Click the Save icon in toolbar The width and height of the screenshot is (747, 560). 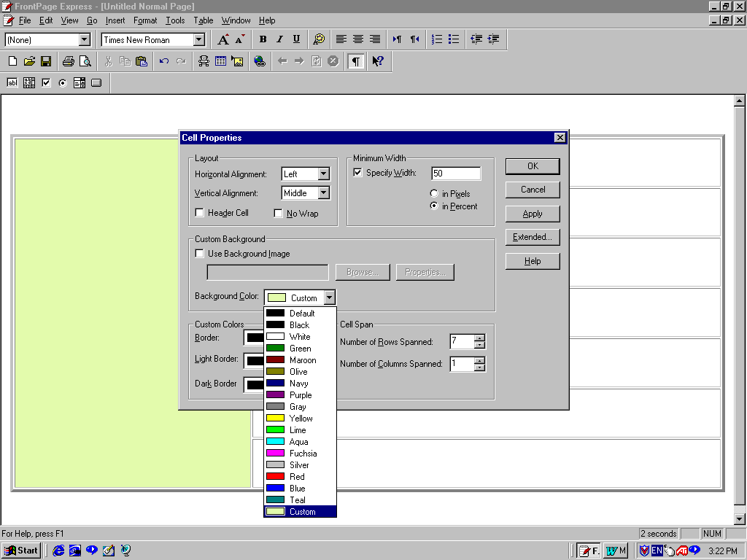tap(45, 61)
